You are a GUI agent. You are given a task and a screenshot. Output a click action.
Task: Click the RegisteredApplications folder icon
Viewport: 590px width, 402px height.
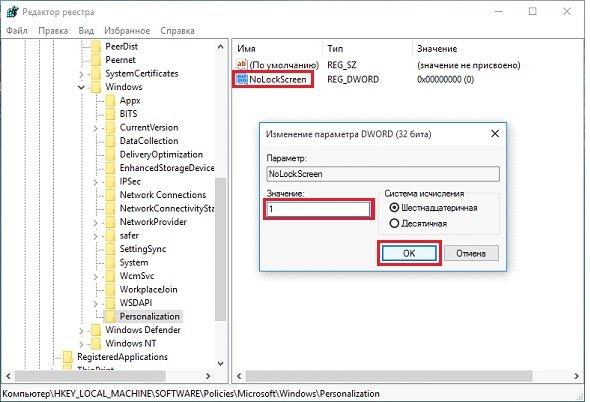68,356
